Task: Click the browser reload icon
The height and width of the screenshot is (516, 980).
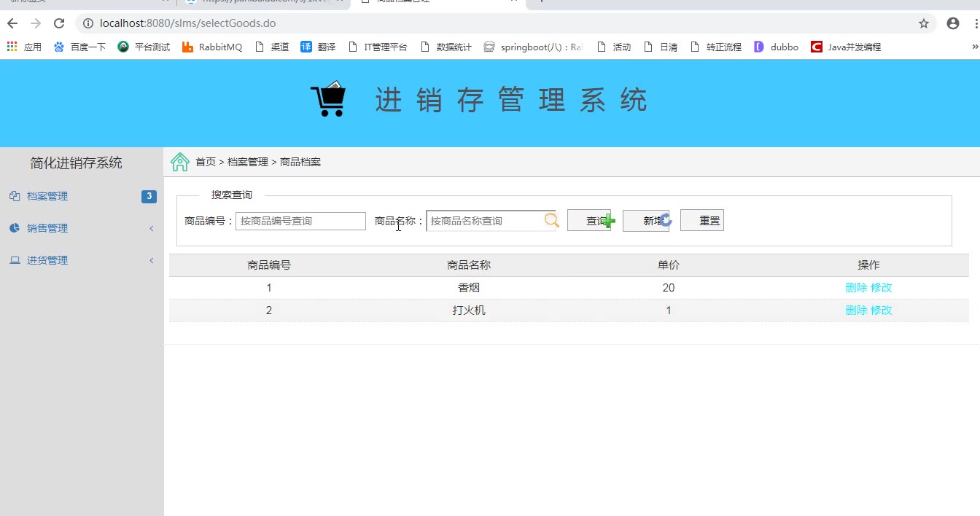Action: click(59, 23)
